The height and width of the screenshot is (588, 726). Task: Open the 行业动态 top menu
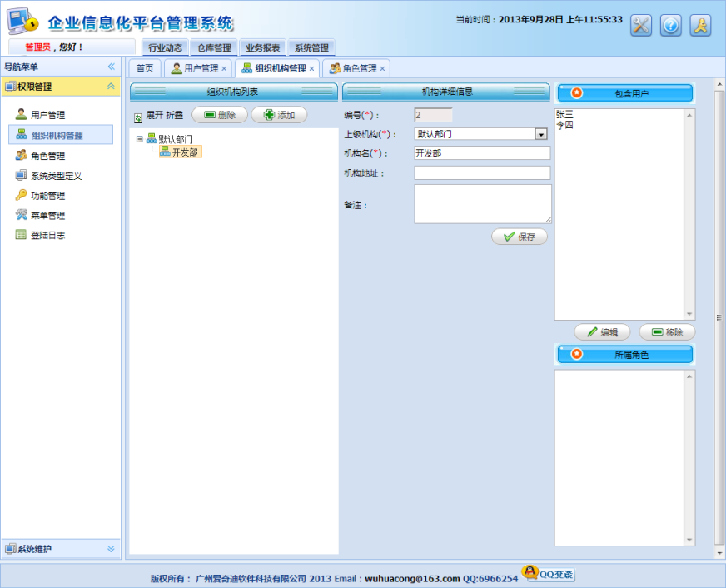click(166, 47)
